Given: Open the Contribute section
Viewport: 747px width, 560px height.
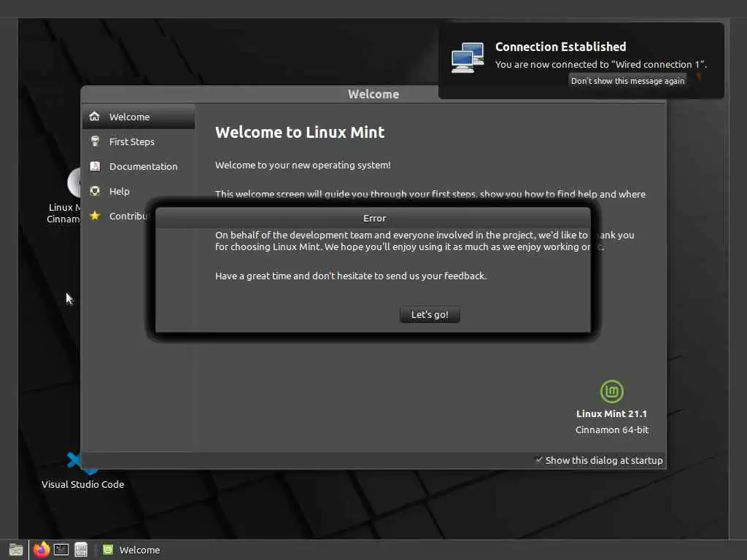Looking at the screenshot, I should click(119, 216).
